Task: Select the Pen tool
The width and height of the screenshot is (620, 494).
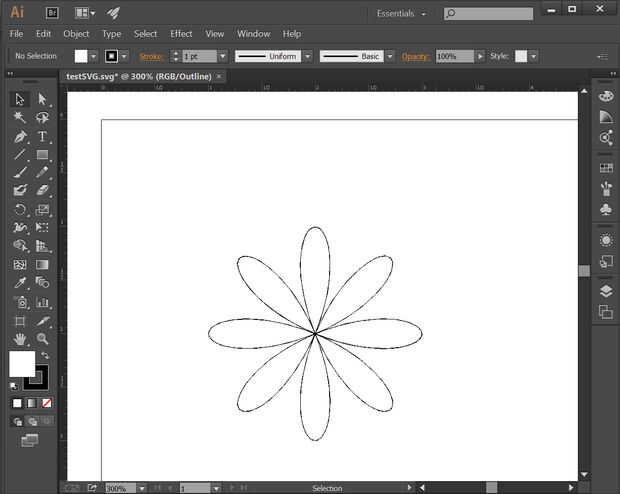Action: (x=19, y=136)
